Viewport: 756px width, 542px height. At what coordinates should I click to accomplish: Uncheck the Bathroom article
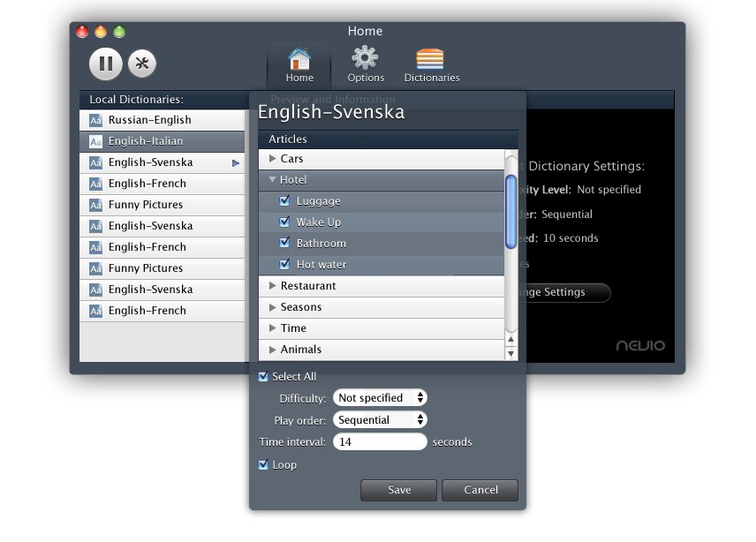click(285, 242)
